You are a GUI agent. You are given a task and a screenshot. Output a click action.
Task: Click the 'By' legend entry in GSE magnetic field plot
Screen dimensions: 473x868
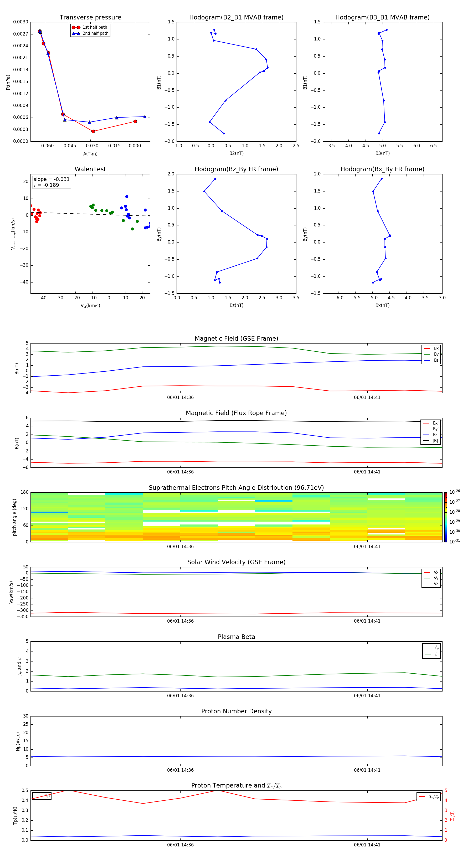[x=431, y=355]
